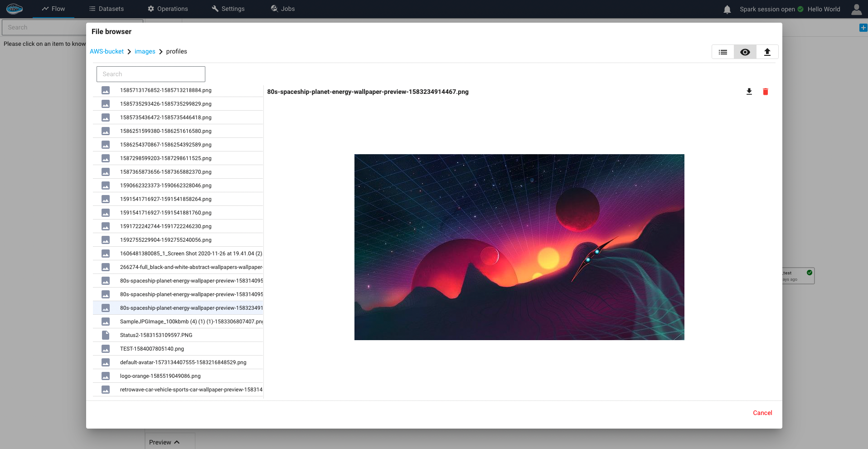This screenshot has height=449, width=868.
Task: Open the Jobs tab
Action: pos(283,9)
